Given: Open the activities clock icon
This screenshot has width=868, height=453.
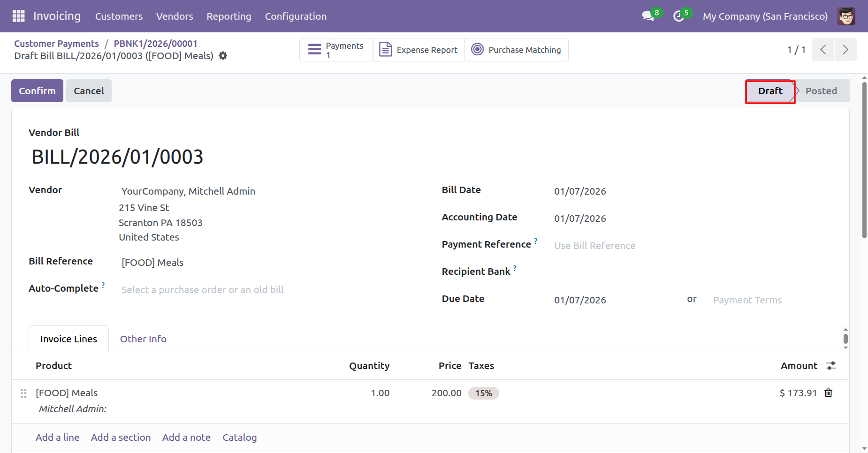Looking at the screenshot, I should pos(678,16).
